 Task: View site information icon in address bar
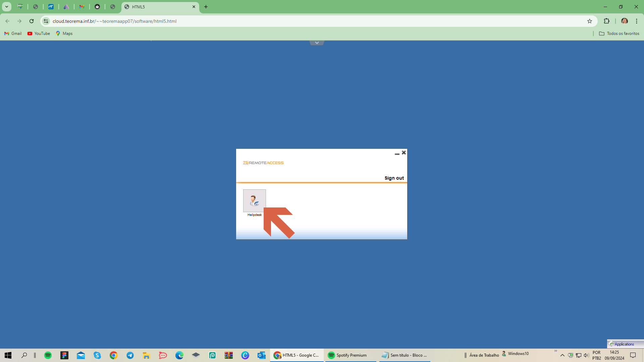click(x=46, y=21)
